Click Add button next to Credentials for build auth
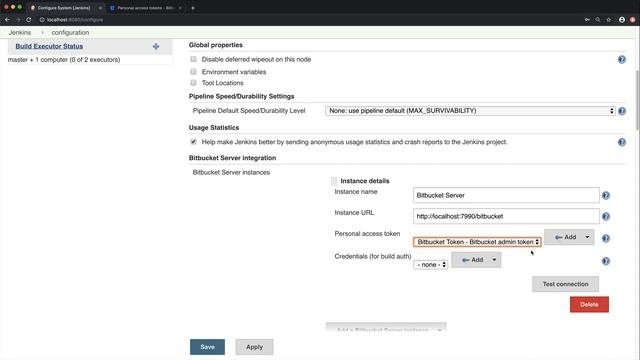This screenshot has height=360, width=640. [476, 260]
